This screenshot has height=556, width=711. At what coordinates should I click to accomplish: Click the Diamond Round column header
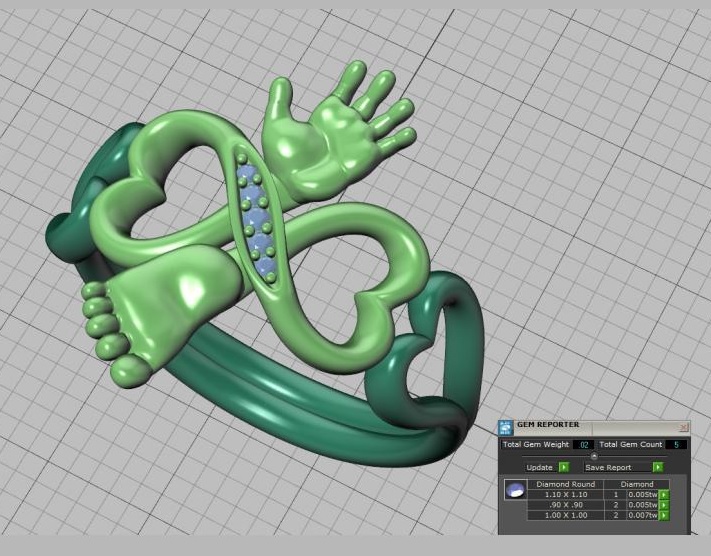click(x=565, y=484)
